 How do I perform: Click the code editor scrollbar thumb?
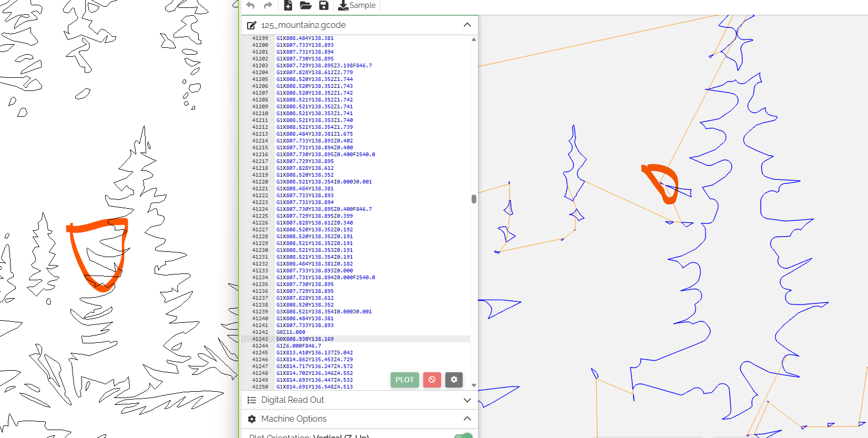click(474, 199)
